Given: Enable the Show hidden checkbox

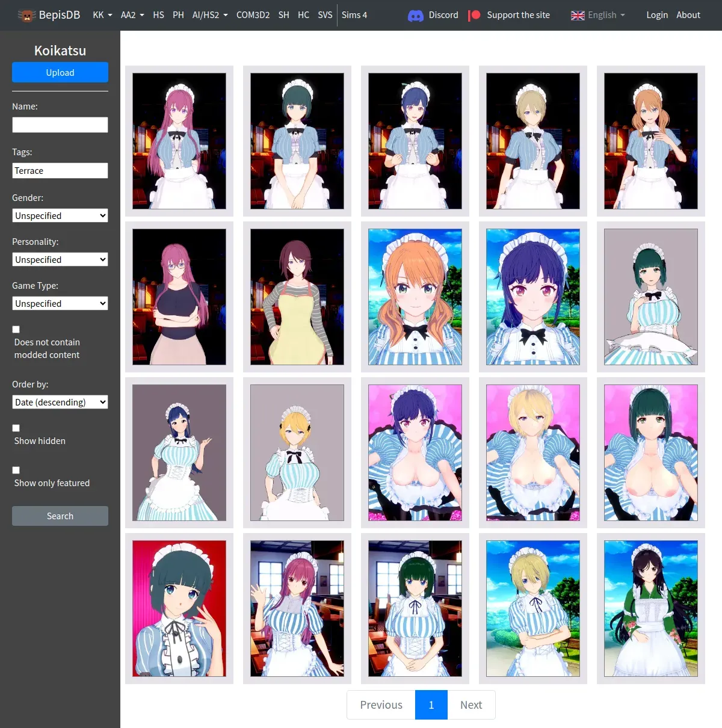Looking at the screenshot, I should (x=16, y=428).
